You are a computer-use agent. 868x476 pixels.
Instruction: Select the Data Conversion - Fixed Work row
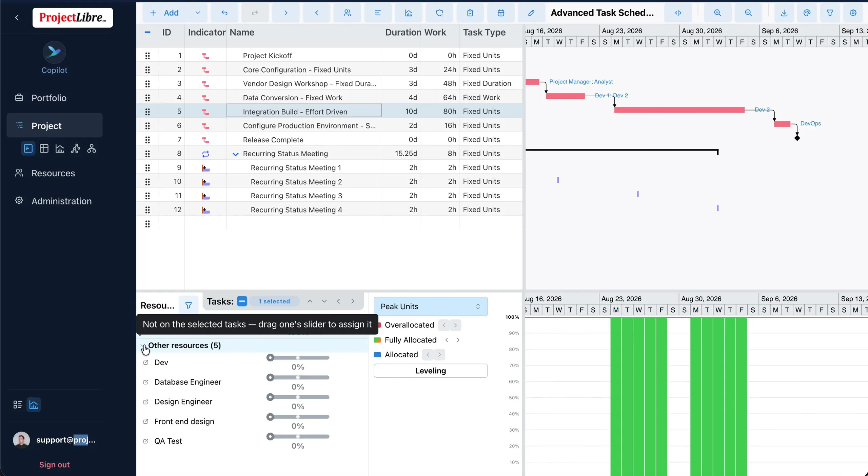[x=329, y=98]
